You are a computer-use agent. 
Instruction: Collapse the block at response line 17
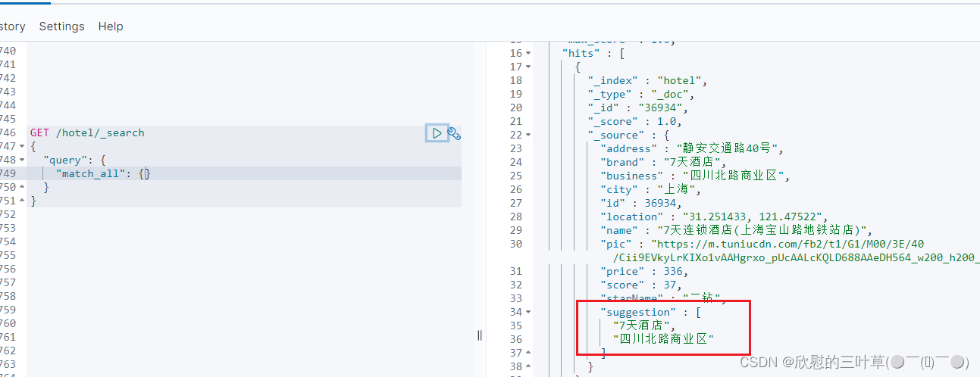tap(528, 67)
